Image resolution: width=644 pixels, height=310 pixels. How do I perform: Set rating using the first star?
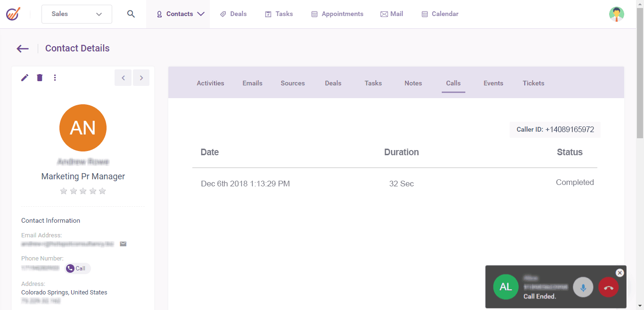[64, 191]
